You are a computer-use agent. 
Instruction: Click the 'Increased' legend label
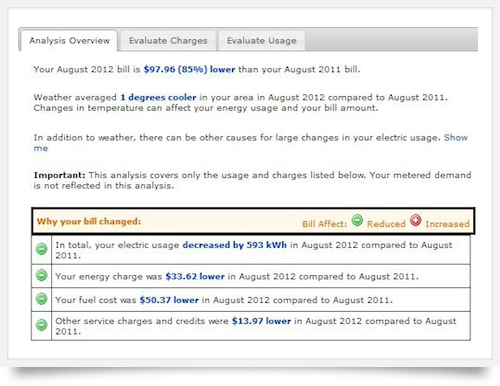coord(447,224)
